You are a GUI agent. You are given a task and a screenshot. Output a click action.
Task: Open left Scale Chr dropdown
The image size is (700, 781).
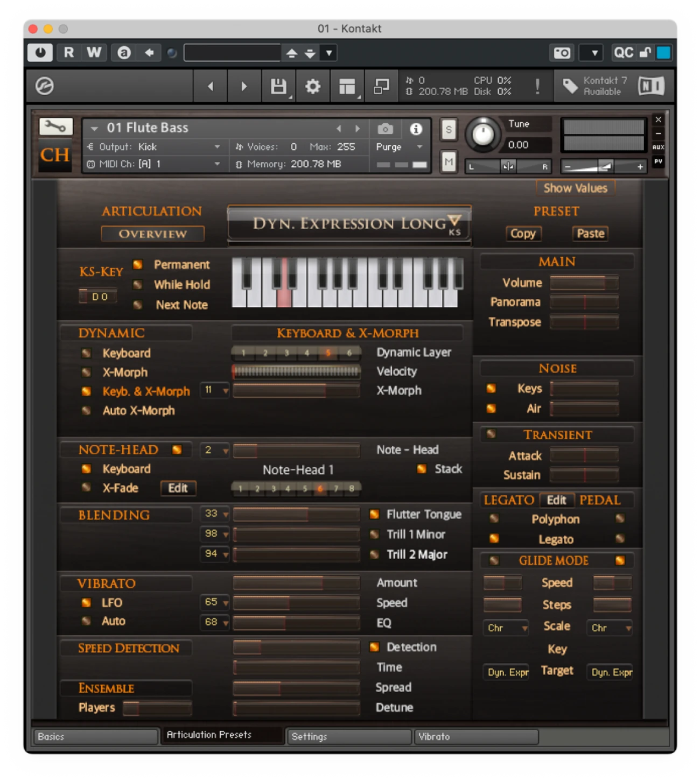[x=506, y=628]
